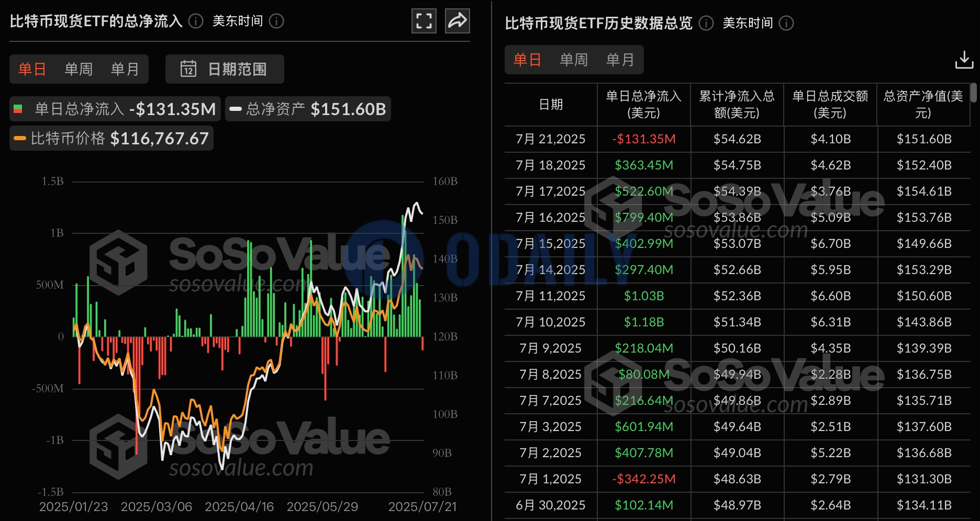
Task: Share the total net inflow chart
Action: pyautogui.click(x=458, y=21)
